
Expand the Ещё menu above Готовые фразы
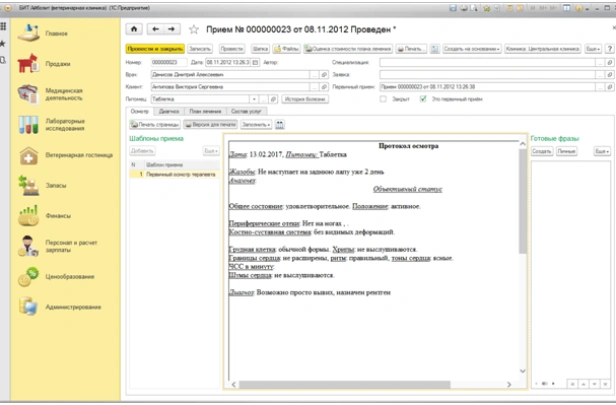pyautogui.click(x=601, y=151)
